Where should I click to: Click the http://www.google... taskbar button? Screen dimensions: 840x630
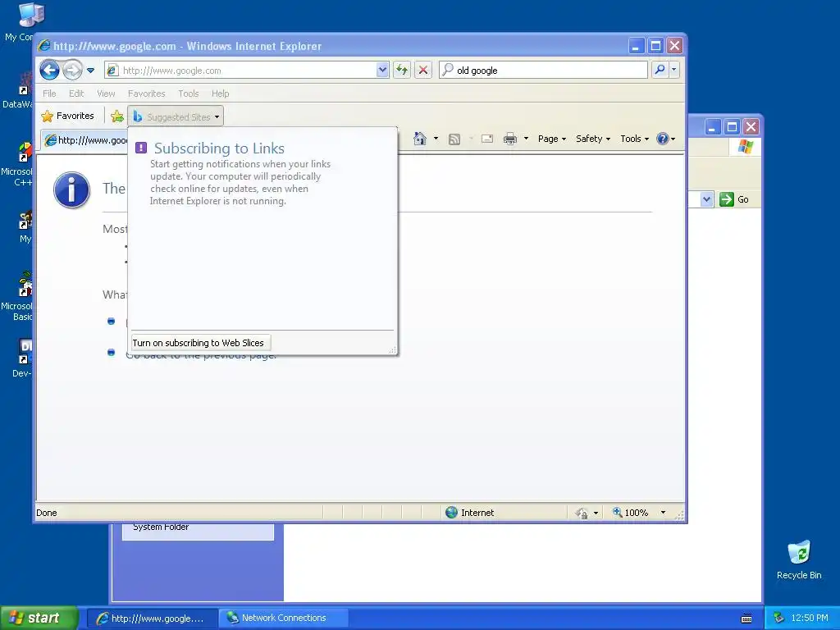(x=152, y=619)
